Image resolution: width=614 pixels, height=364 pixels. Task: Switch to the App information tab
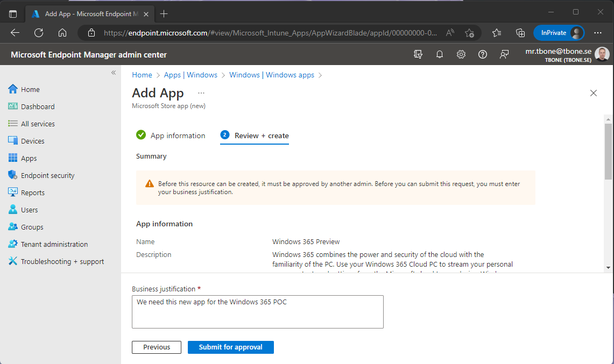[x=178, y=135]
